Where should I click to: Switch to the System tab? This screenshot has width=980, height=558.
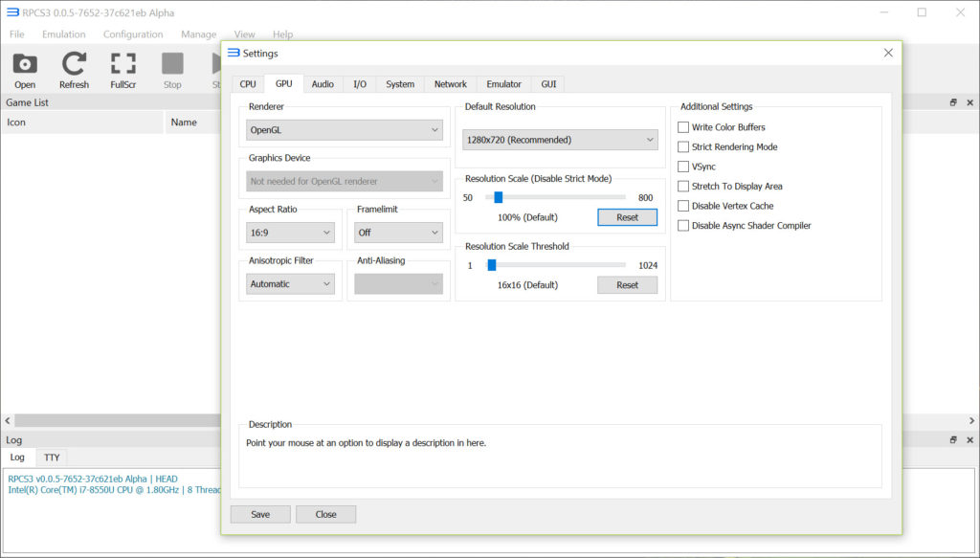tap(400, 83)
